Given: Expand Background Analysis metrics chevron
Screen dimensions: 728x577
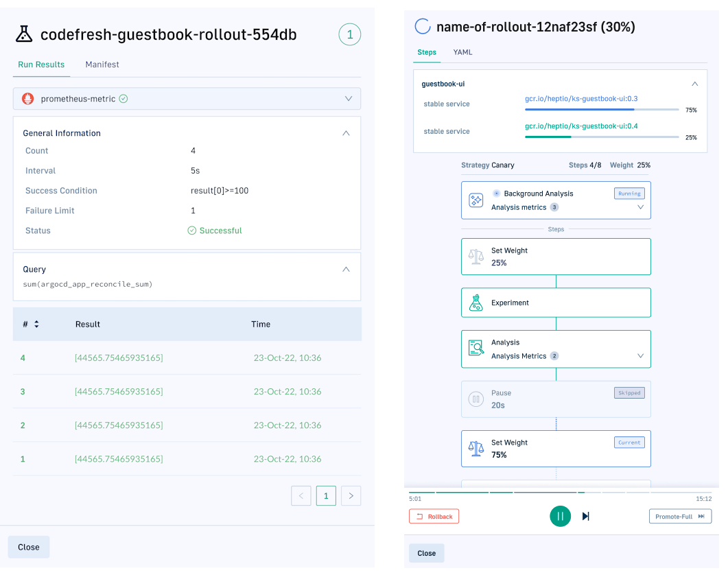Looking at the screenshot, I should [640, 207].
